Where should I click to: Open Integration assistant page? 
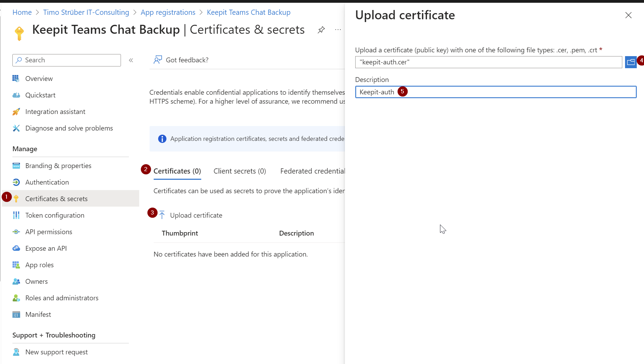[55, 112]
